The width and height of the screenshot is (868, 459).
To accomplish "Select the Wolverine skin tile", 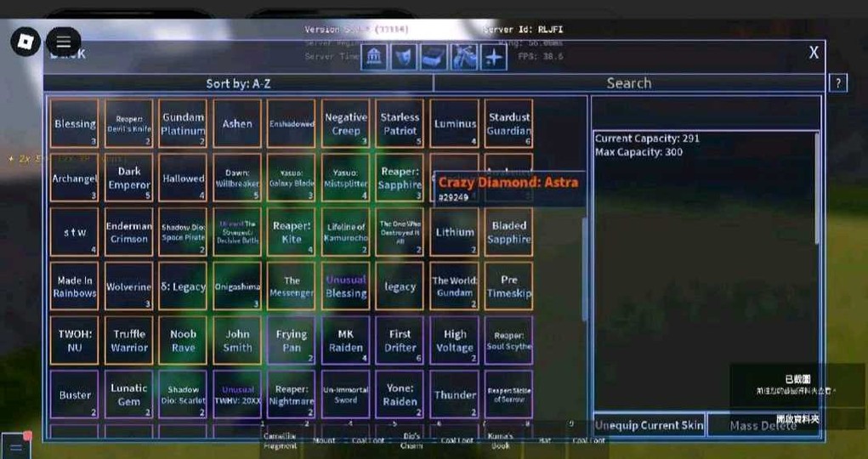I will click(128, 286).
